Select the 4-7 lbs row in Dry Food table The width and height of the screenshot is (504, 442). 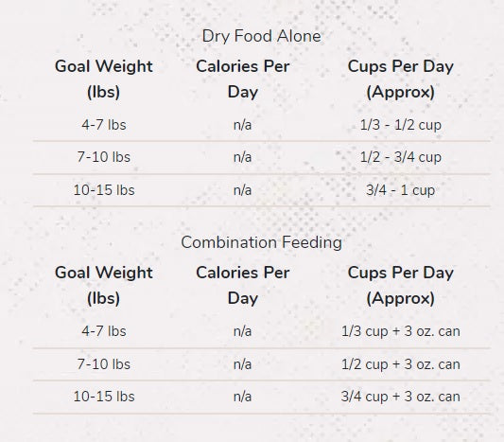[x=261, y=125]
